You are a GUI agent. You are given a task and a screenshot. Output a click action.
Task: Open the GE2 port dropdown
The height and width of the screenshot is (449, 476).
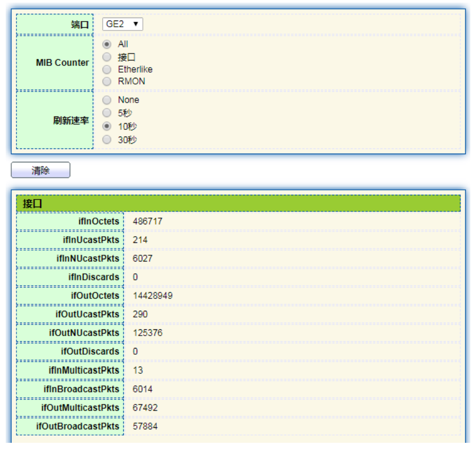click(x=123, y=24)
